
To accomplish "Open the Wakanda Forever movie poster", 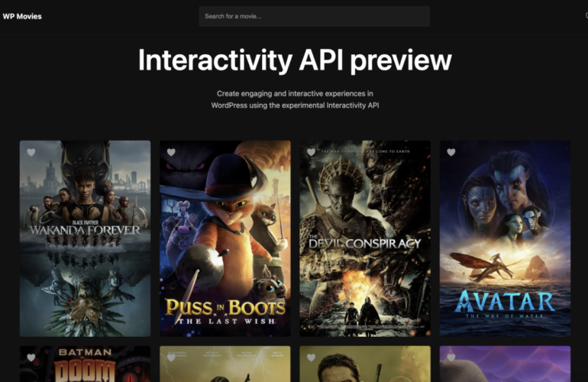I will [85, 238].
